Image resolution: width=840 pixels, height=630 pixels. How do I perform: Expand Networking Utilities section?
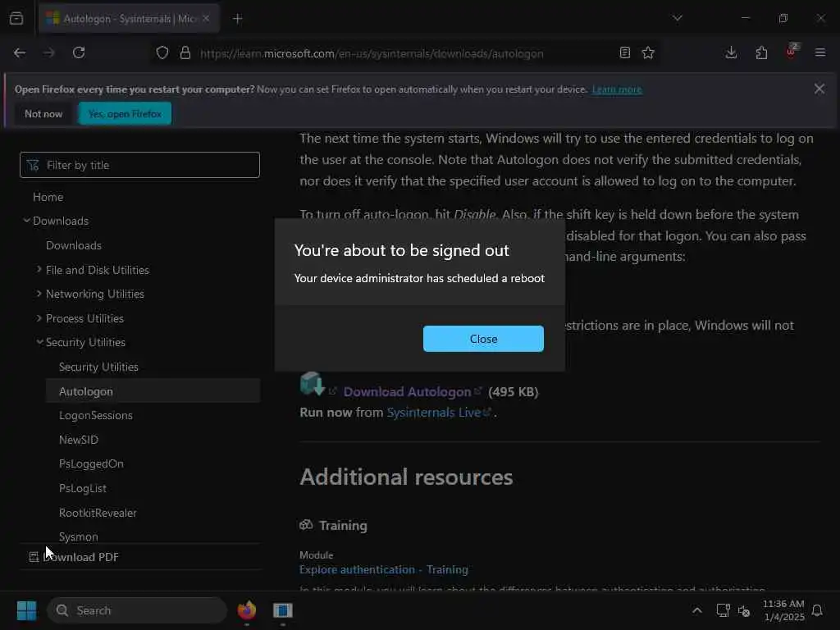pyautogui.click(x=94, y=294)
